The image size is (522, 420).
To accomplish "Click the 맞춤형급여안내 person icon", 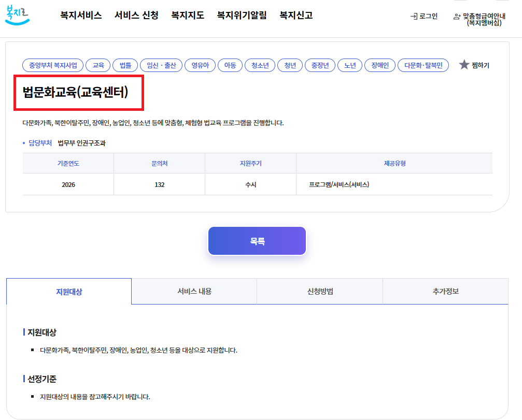I will 457,17.
